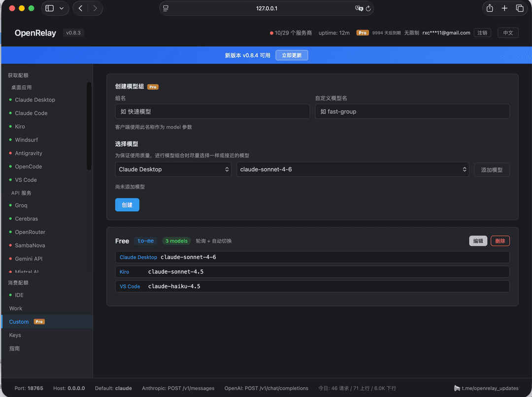
Task: Show tab overview icon in Safari
Action: [520, 8]
